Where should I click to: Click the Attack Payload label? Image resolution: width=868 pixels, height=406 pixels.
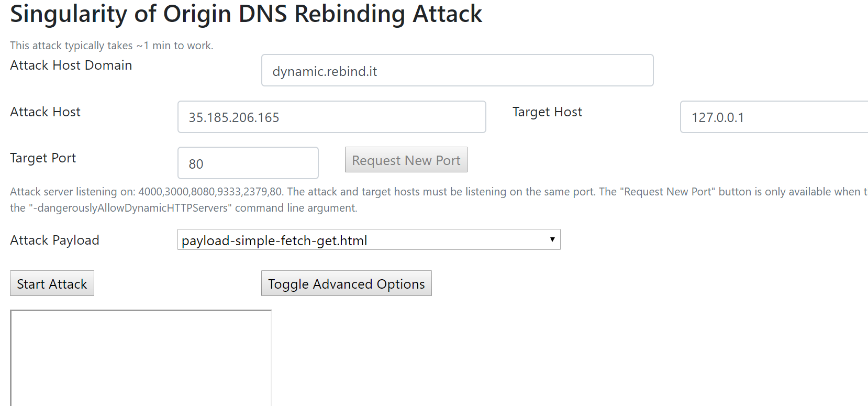tap(54, 240)
